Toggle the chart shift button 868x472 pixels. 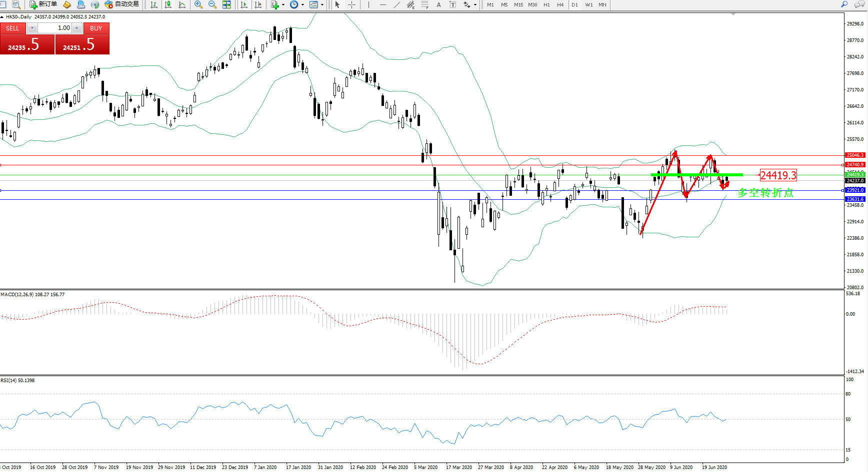[258, 4]
